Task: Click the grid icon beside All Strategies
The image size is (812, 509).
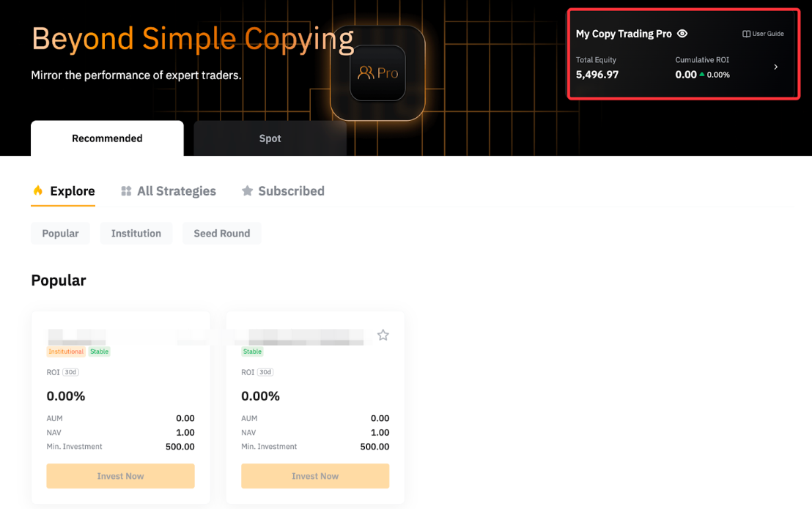Action: pos(126,191)
